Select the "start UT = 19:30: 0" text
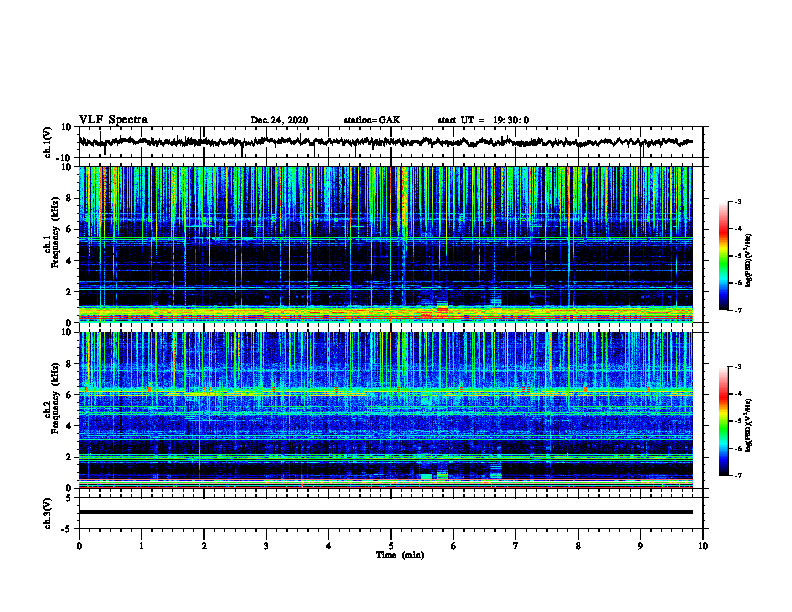The image size is (792, 612). pyautogui.click(x=483, y=120)
